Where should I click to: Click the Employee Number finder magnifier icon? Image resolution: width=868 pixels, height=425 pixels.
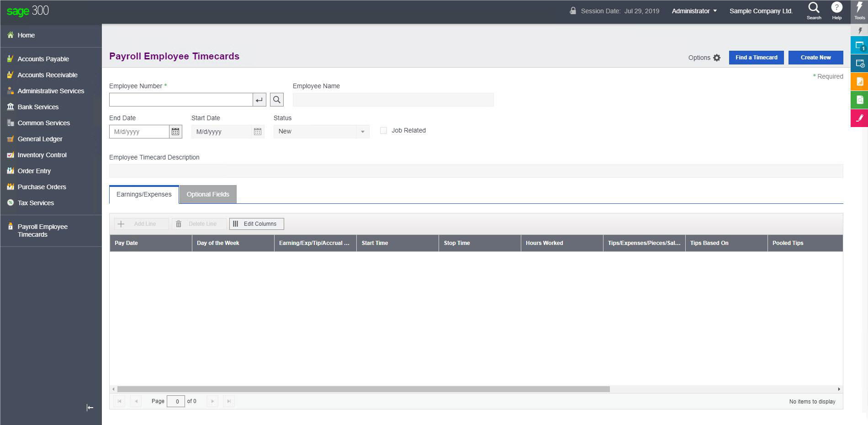[276, 100]
